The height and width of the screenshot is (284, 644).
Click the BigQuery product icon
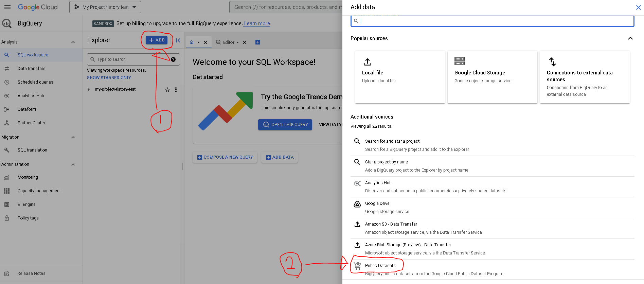click(x=7, y=23)
